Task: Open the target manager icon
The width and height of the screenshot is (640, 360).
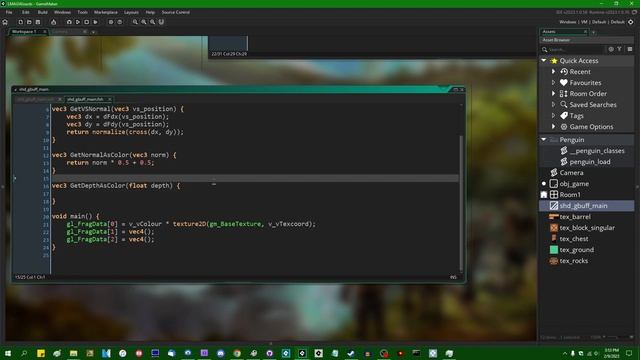Action: point(631,22)
